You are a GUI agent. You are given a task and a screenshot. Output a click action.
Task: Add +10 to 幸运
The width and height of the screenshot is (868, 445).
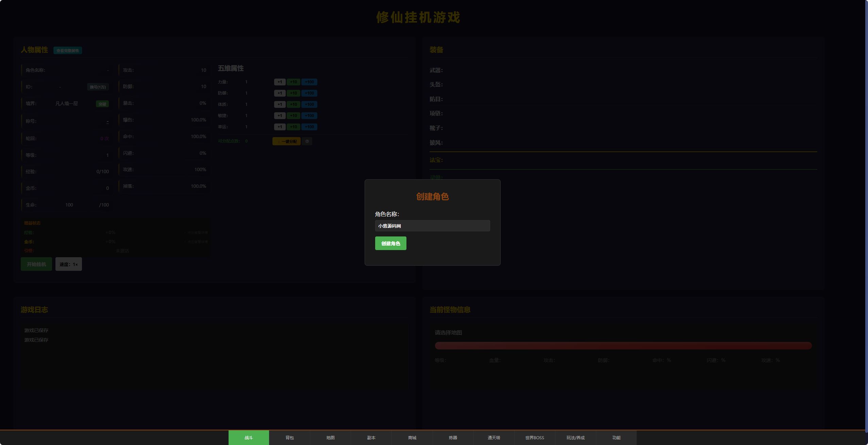[293, 127]
